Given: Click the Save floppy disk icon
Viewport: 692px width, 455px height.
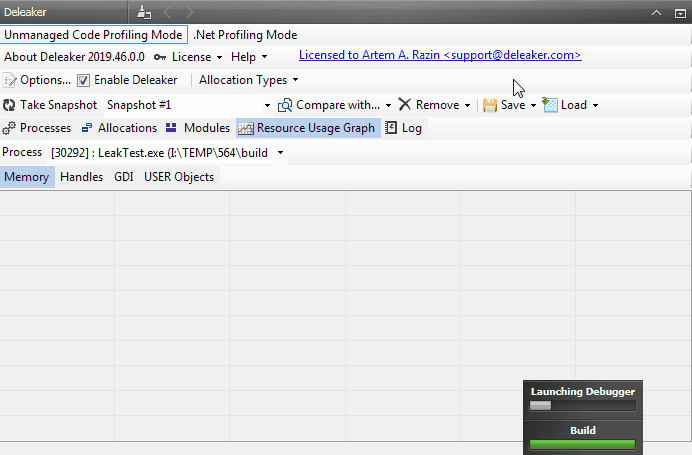Looking at the screenshot, I should [490, 105].
